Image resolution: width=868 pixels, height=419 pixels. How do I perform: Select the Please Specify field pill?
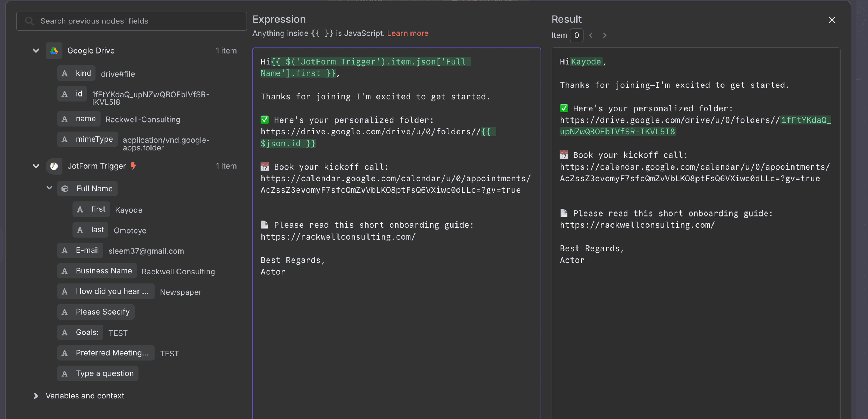96,312
